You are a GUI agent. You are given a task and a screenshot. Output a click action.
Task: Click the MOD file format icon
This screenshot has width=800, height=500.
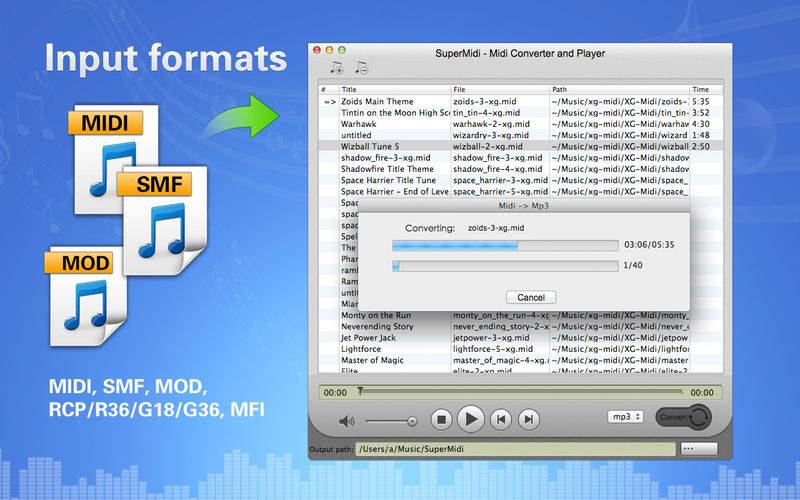tap(86, 297)
